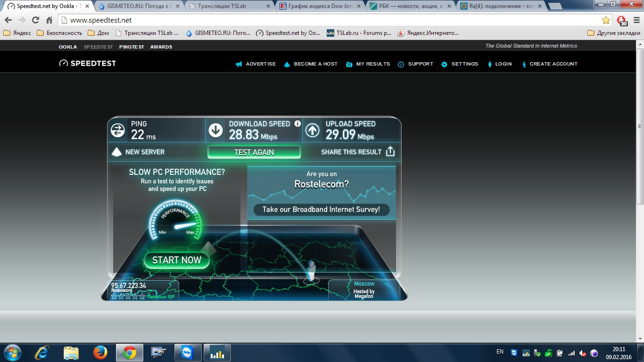Click the Speedtest logo in the header
Viewport: 644px width, 362px height.
[x=87, y=64]
